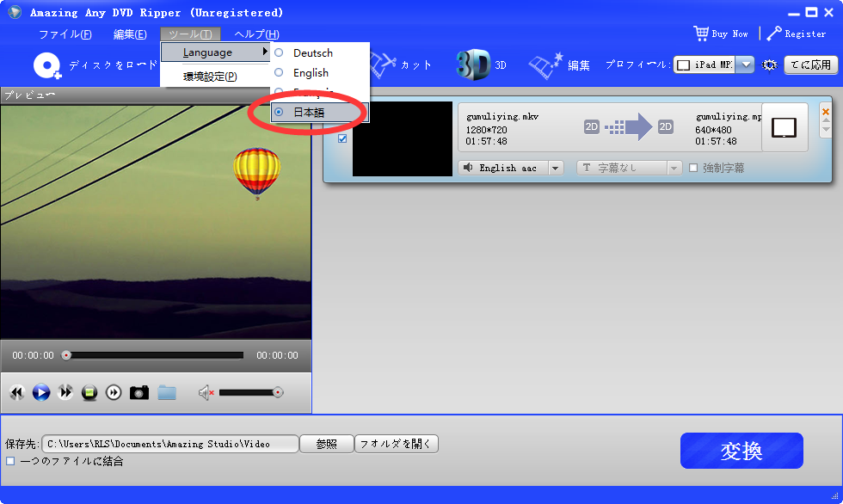The width and height of the screenshot is (843, 504).
Task: Click the 保存先 path field
Action: (x=170, y=444)
